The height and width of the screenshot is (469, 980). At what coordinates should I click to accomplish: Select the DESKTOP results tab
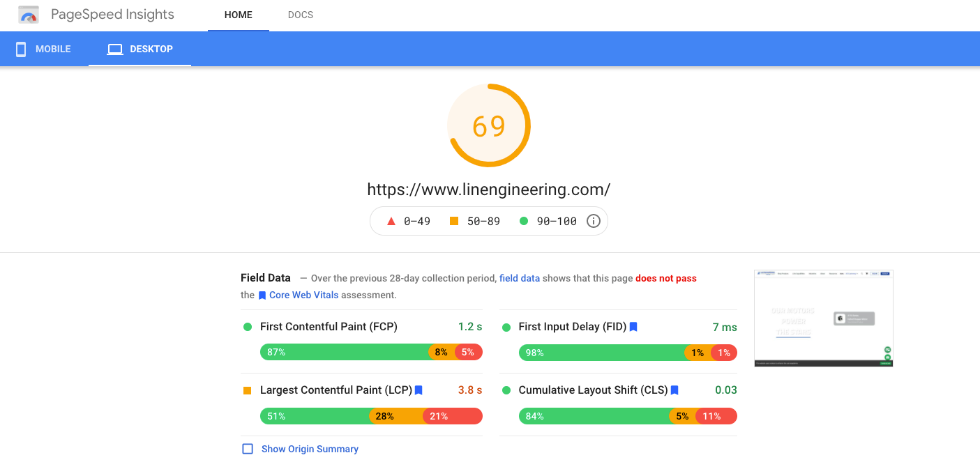point(140,49)
